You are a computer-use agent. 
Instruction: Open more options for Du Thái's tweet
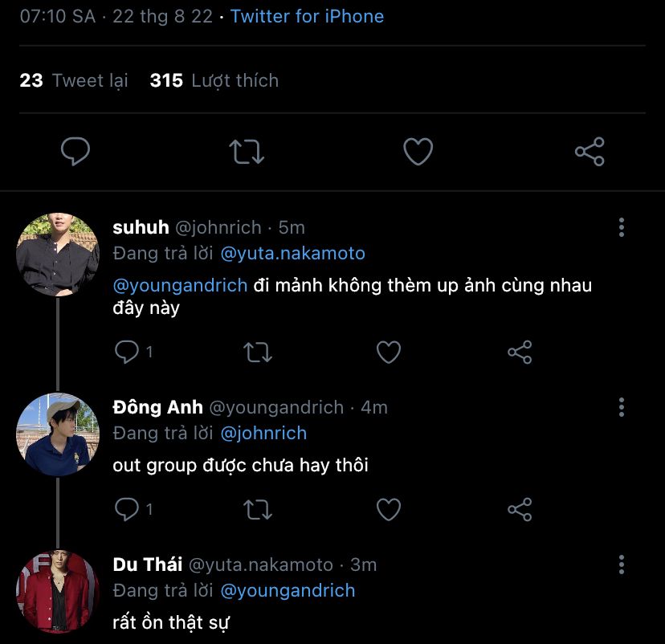[621, 565]
